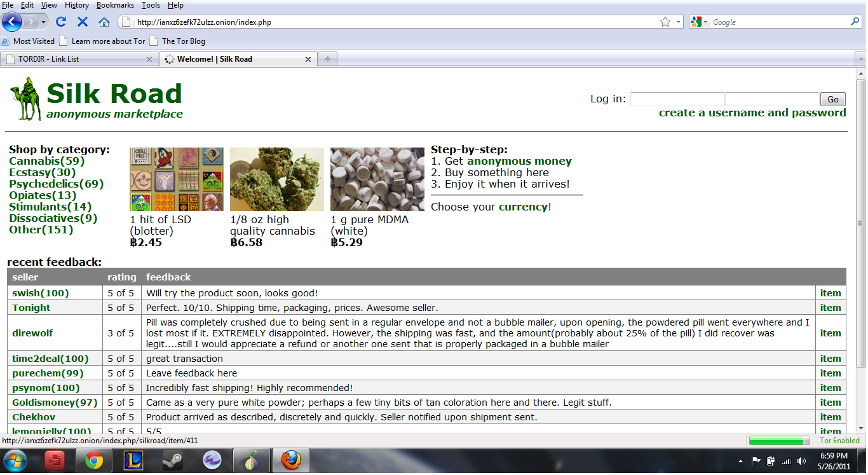The width and height of the screenshot is (868, 475).
Task: Open a new tab with the plus button
Action: (x=328, y=59)
